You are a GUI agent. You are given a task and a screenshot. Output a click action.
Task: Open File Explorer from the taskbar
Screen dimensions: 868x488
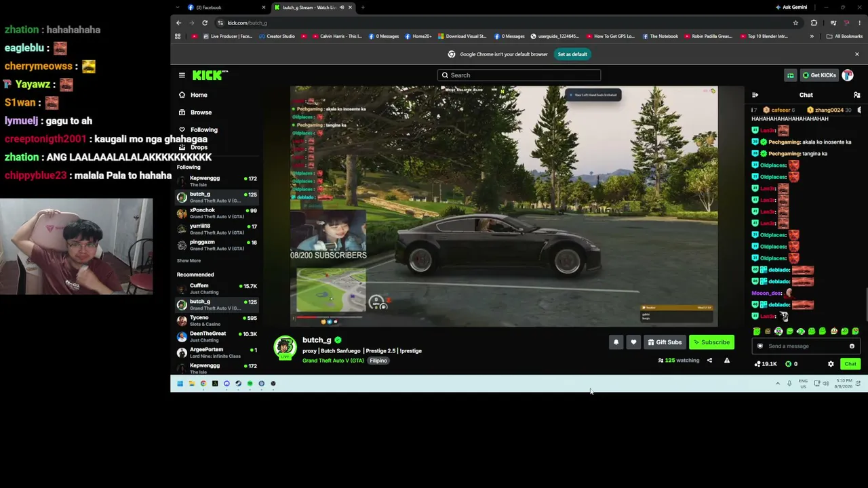(191, 384)
